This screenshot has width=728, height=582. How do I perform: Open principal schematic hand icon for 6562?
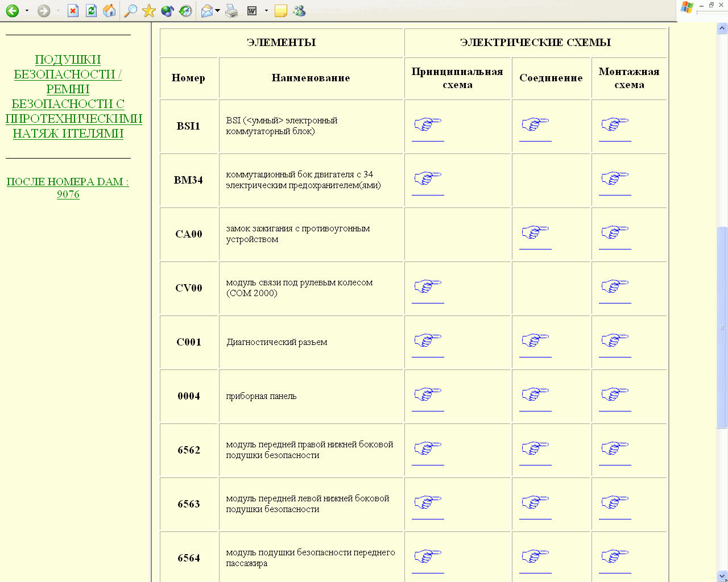[428, 448]
